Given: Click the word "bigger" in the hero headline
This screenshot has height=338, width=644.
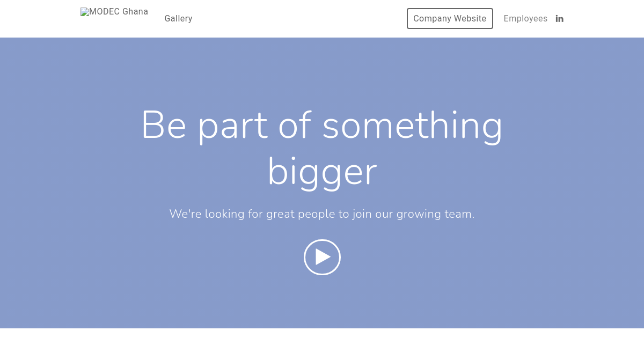Looking at the screenshot, I should pyautogui.click(x=322, y=173).
